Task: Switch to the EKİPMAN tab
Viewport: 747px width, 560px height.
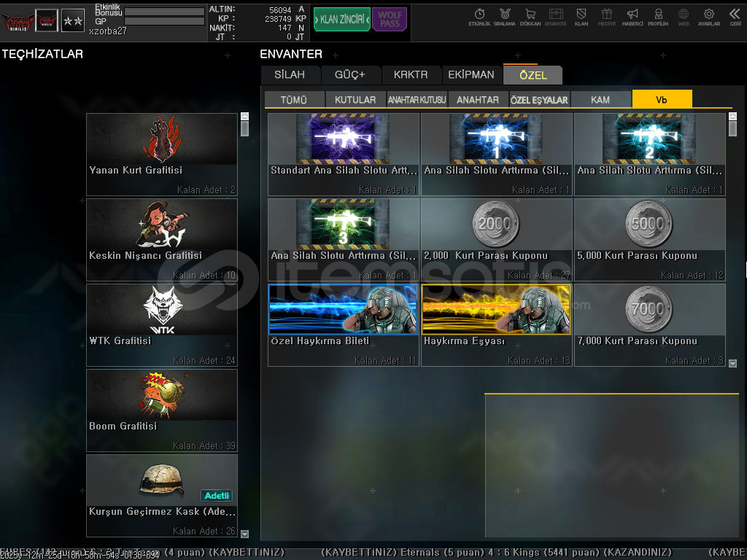Action: click(x=471, y=75)
